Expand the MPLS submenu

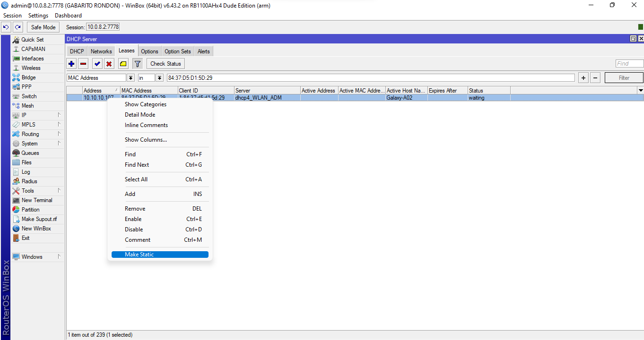(38, 125)
